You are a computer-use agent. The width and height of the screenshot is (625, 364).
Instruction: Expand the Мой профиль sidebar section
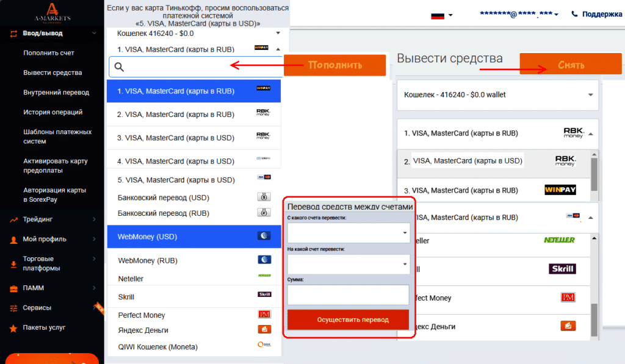pos(95,239)
